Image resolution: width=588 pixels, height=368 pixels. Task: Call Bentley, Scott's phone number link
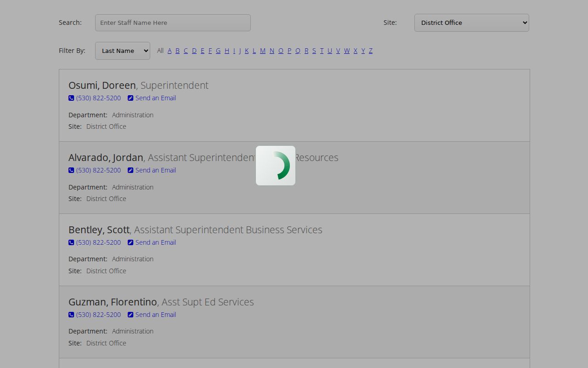point(98,242)
